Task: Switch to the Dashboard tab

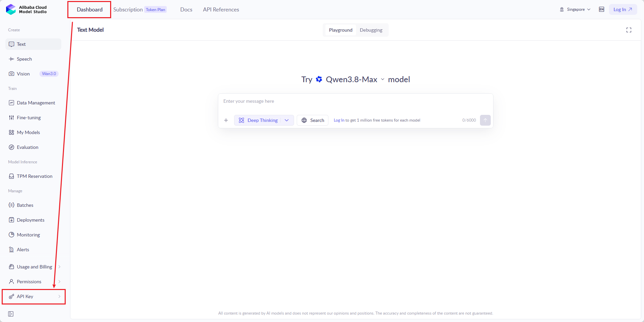Action: tap(90, 9)
